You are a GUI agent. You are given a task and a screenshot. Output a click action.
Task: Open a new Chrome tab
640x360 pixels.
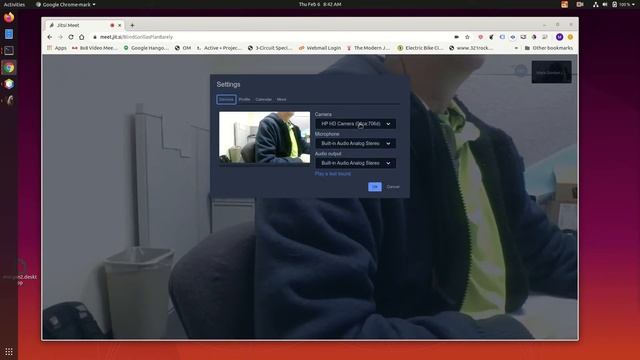pos(132,25)
